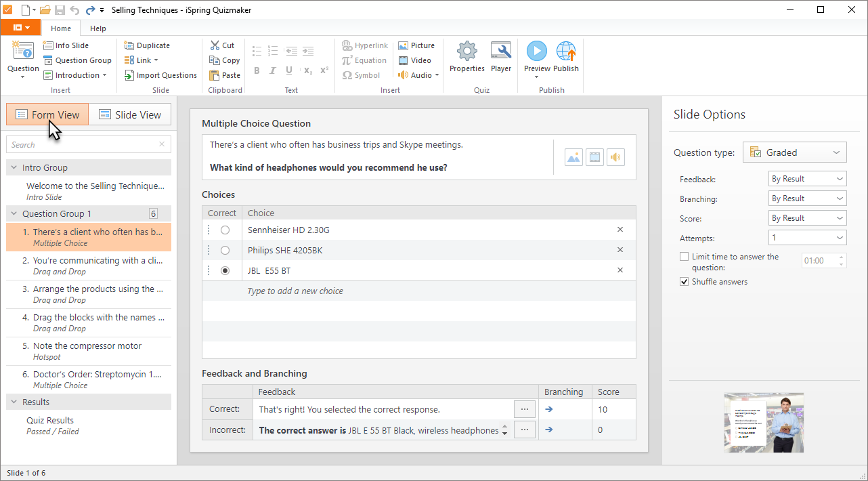Publish the quiz using the Publish icon
Image resolution: width=868 pixels, height=481 pixels.
point(566,58)
